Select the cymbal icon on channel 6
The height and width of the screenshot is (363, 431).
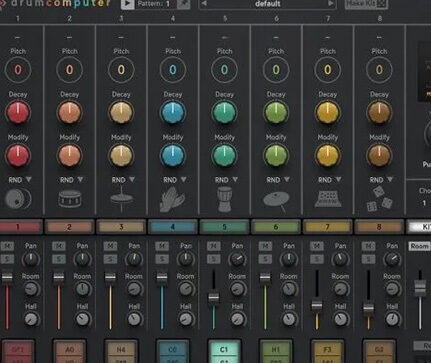tap(276, 201)
